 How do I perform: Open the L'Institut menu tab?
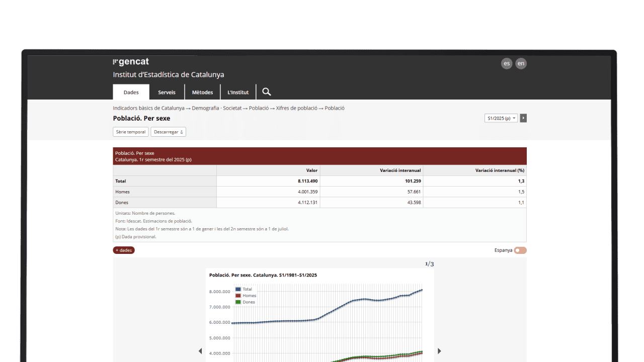tap(238, 93)
